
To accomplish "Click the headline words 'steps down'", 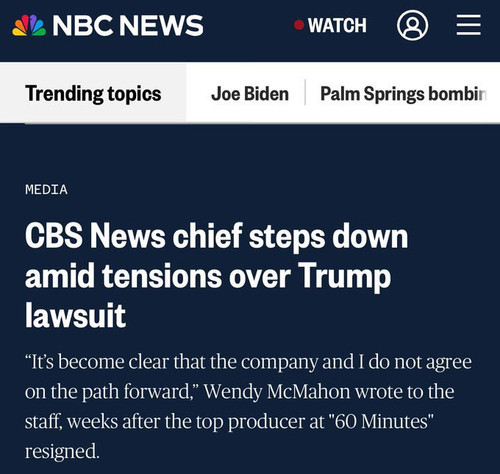I will click(328, 236).
